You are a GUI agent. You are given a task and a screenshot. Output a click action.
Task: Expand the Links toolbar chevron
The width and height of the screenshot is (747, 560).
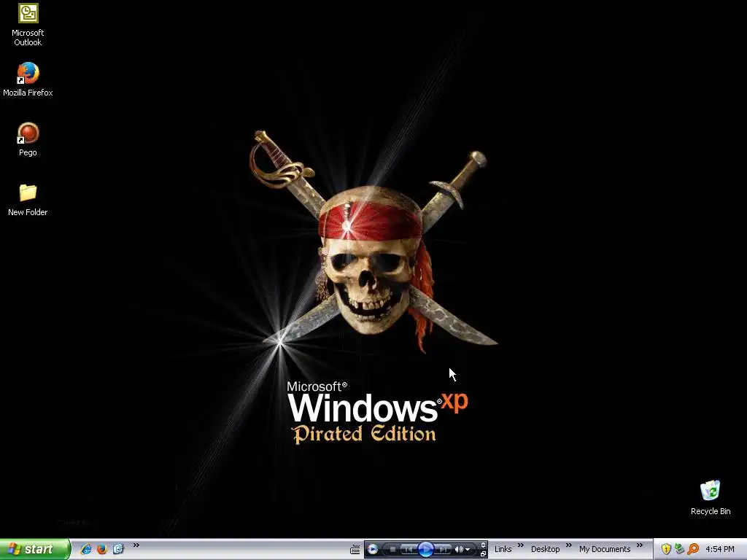521,545
